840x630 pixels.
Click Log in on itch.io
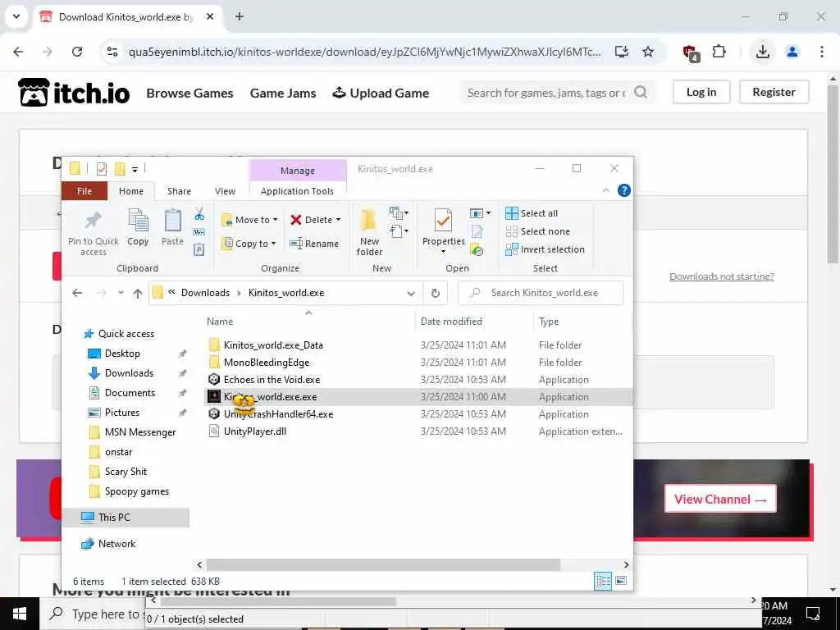[701, 92]
